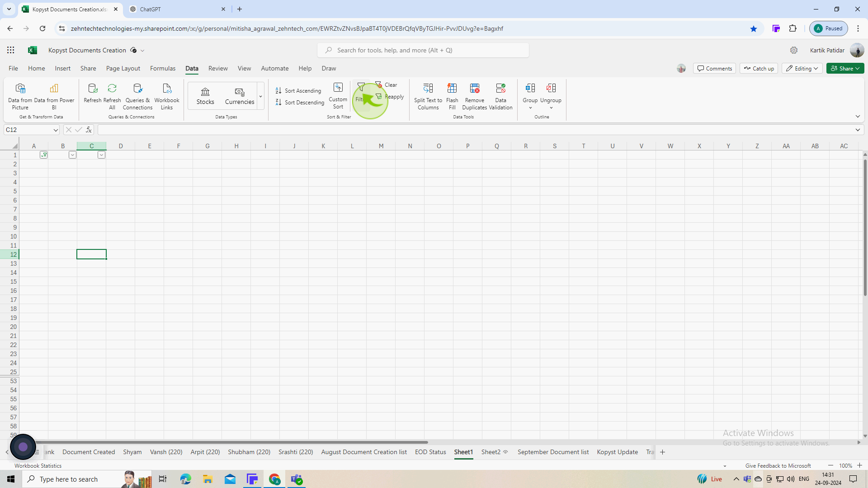Image resolution: width=868 pixels, height=488 pixels.
Task: Open Windows Start menu
Action: [11, 479]
